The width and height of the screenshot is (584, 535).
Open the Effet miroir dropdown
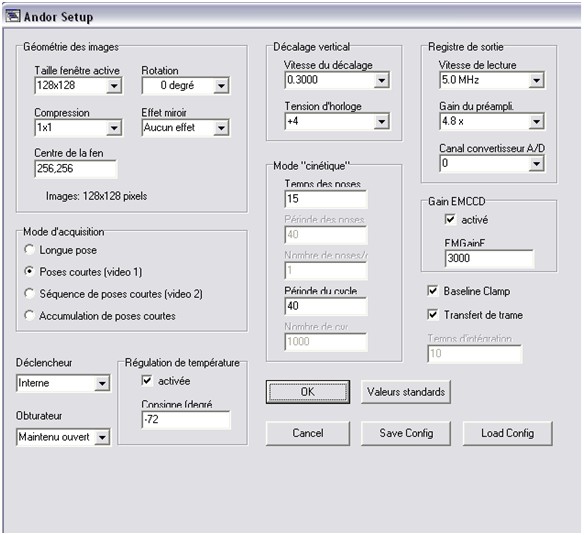pos(185,128)
